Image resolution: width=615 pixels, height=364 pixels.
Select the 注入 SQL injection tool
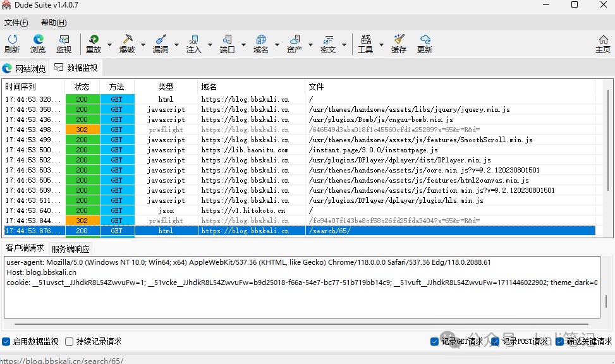point(194,44)
